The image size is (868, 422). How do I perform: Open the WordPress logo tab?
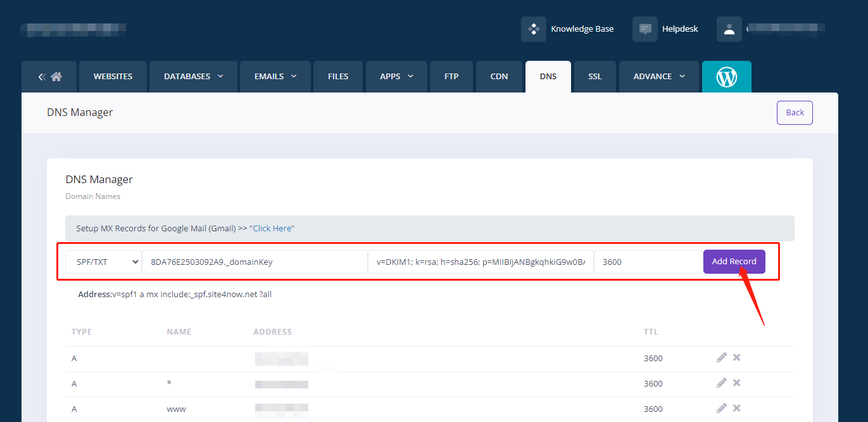click(x=726, y=77)
